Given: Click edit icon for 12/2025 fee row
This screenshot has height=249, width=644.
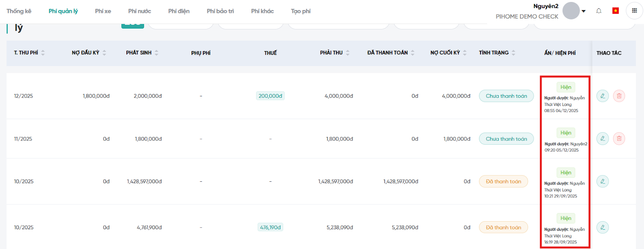Looking at the screenshot, I should [603, 96].
